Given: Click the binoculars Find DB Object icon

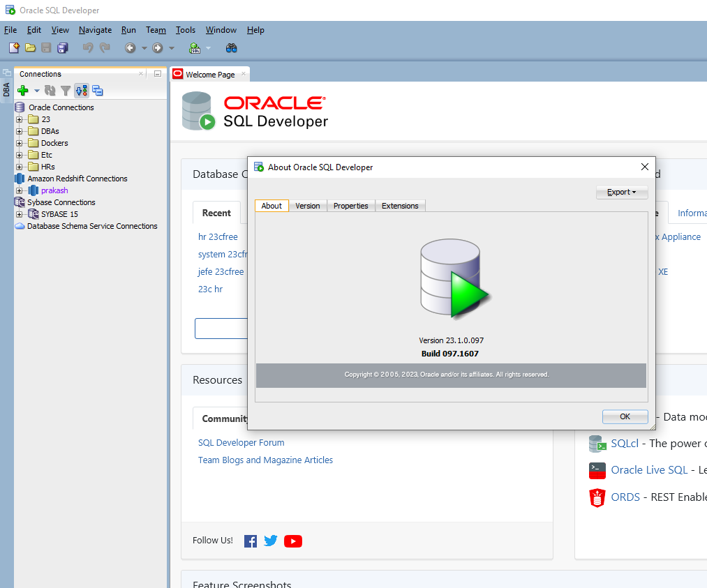Looking at the screenshot, I should [x=232, y=47].
